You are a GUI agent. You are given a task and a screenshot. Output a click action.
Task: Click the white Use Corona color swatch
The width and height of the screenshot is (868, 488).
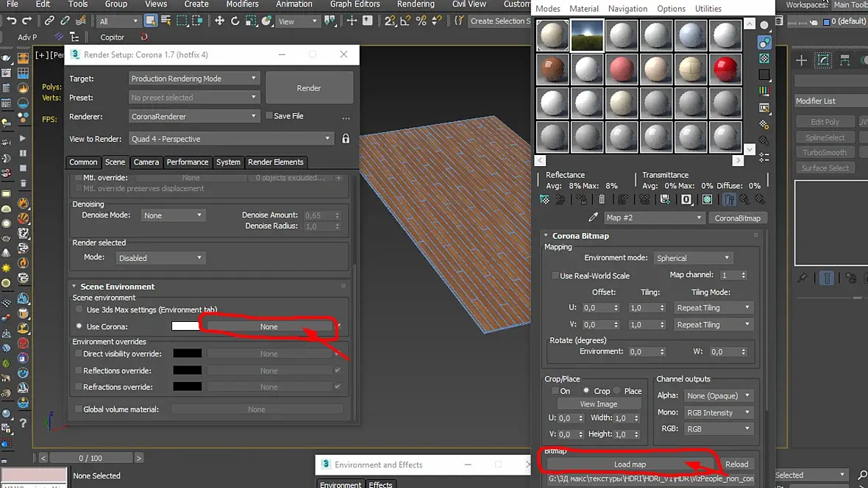pos(185,326)
